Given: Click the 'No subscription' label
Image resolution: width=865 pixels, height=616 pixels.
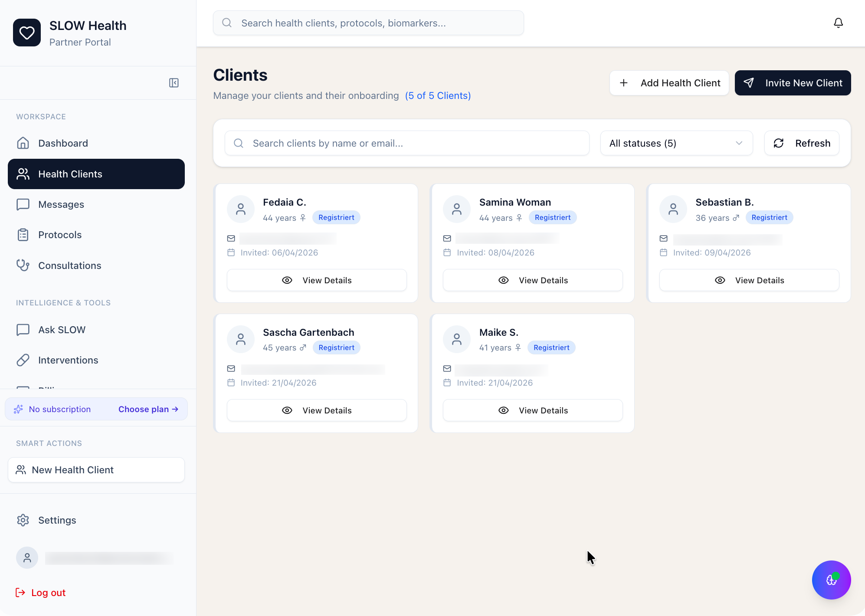Looking at the screenshot, I should (x=60, y=409).
